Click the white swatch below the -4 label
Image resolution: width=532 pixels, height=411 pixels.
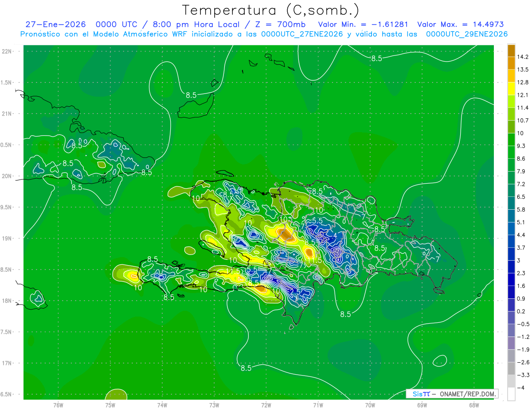511,394
